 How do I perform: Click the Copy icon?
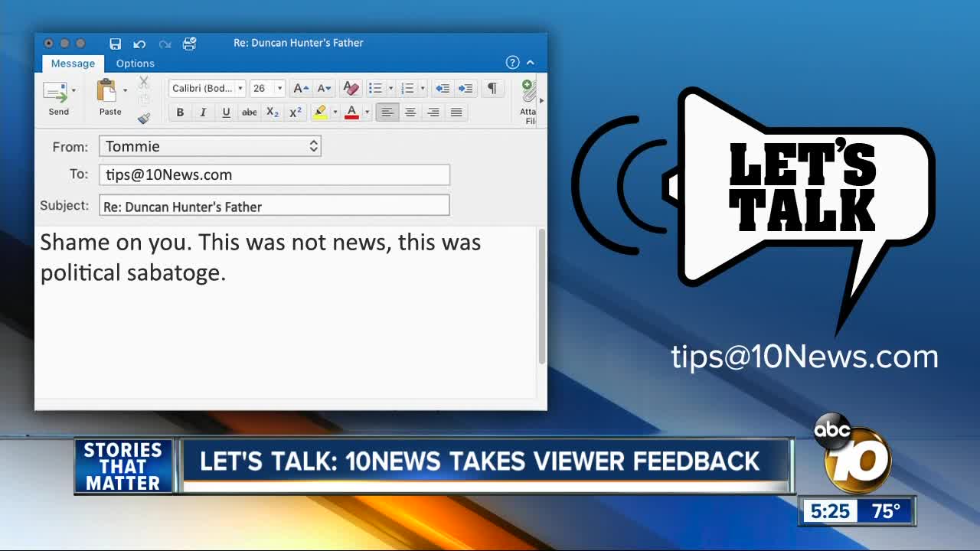click(144, 99)
